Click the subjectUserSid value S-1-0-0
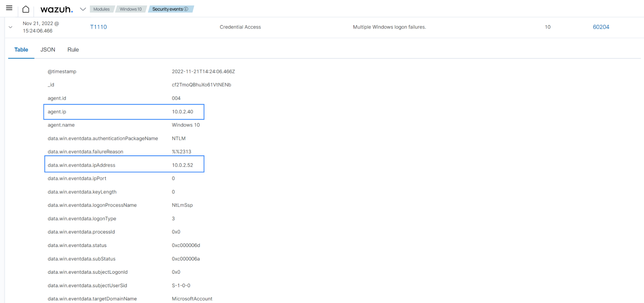The width and height of the screenshot is (644, 303). coord(181,285)
